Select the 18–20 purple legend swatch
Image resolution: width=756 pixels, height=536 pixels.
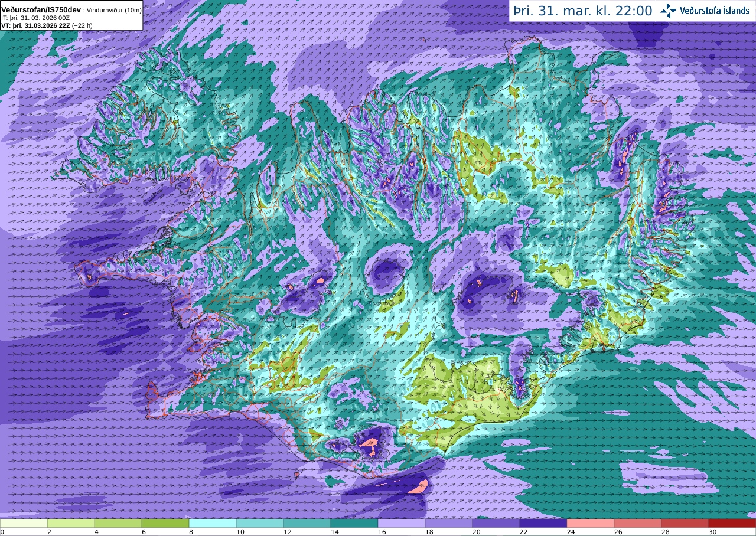pos(449,523)
